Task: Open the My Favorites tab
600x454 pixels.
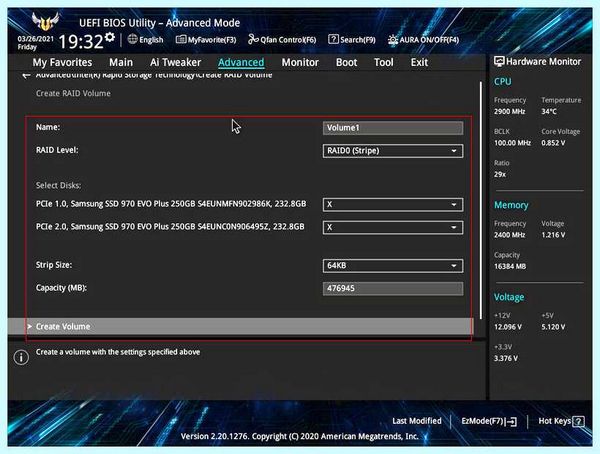Action: tap(62, 62)
